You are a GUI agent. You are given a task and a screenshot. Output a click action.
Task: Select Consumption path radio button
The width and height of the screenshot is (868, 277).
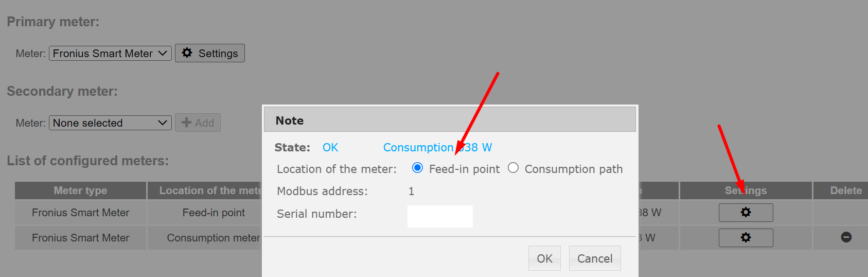click(513, 168)
